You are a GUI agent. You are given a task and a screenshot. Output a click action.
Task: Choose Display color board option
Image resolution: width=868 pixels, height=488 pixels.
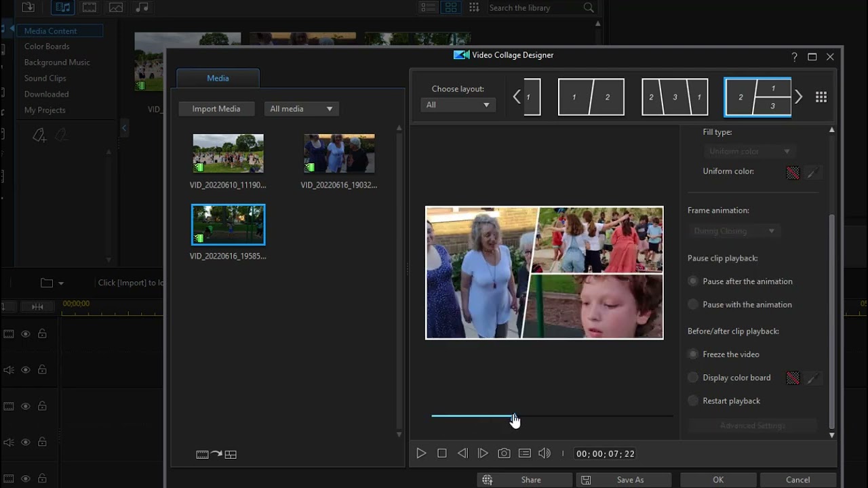pos(730,378)
